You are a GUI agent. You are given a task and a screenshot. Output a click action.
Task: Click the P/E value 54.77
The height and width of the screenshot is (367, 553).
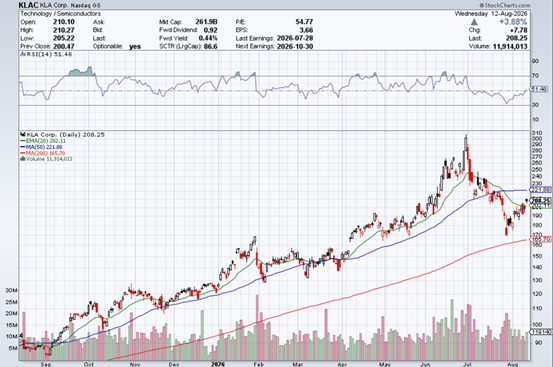pyautogui.click(x=304, y=22)
